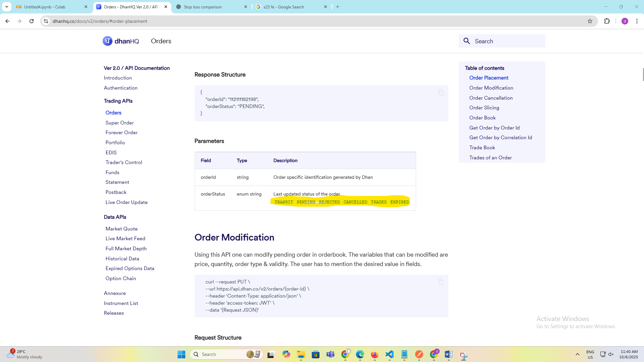
Task: Open Super Order in sidebar
Action: click(x=119, y=123)
